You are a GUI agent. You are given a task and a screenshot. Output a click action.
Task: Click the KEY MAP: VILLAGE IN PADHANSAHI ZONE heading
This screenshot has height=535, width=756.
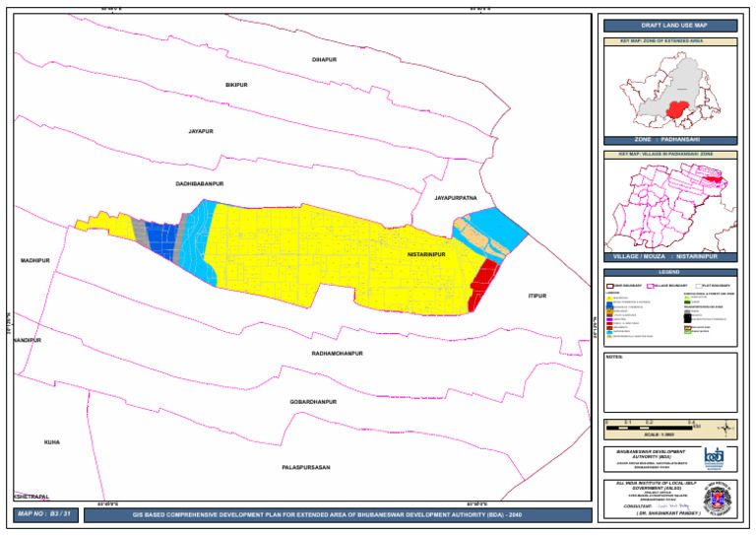[670, 155]
